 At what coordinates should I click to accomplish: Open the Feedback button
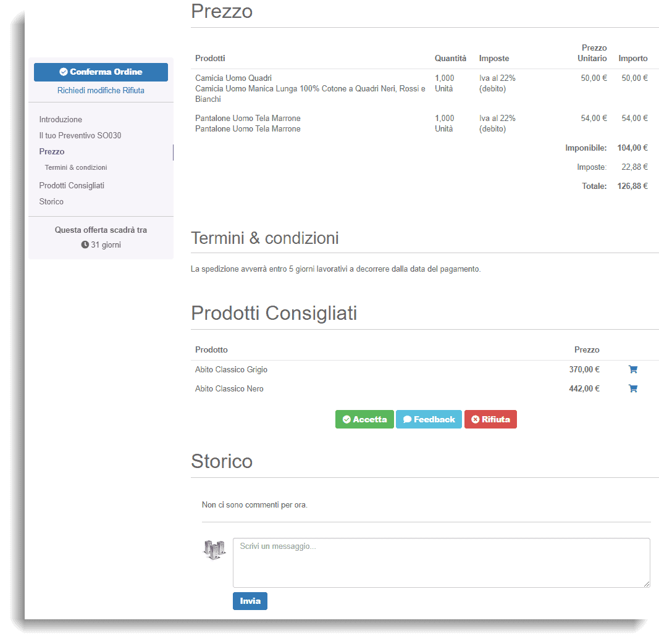coord(429,419)
